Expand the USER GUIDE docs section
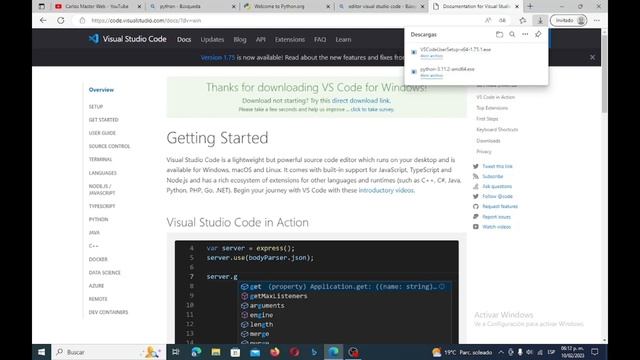 pos(102,133)
